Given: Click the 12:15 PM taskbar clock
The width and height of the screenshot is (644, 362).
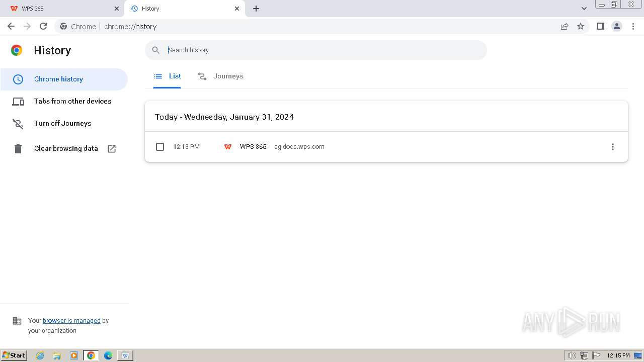Looking at the screenshot, I should (x=618, y=355).
